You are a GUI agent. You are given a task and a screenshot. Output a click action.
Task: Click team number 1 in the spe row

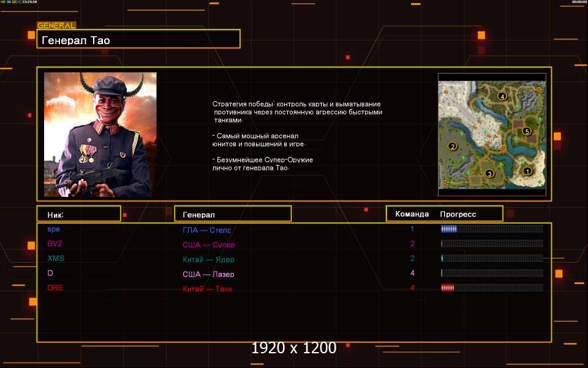pos(412,229)
